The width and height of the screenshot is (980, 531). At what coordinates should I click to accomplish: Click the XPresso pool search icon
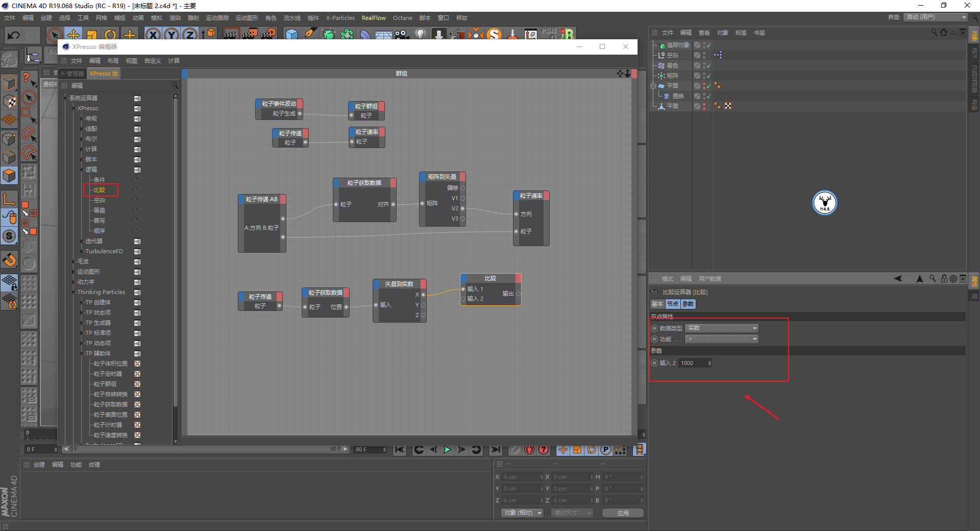tap(175, 85)
